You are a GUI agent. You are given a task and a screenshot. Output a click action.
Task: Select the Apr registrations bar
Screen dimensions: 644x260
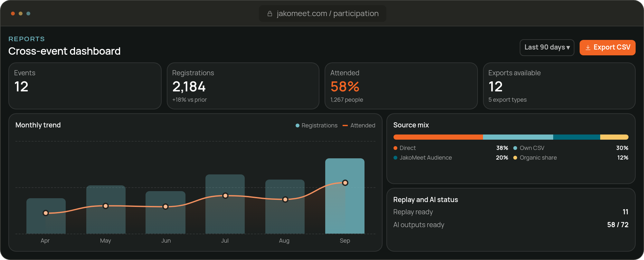pyautogui.click(x=46, y=216)
